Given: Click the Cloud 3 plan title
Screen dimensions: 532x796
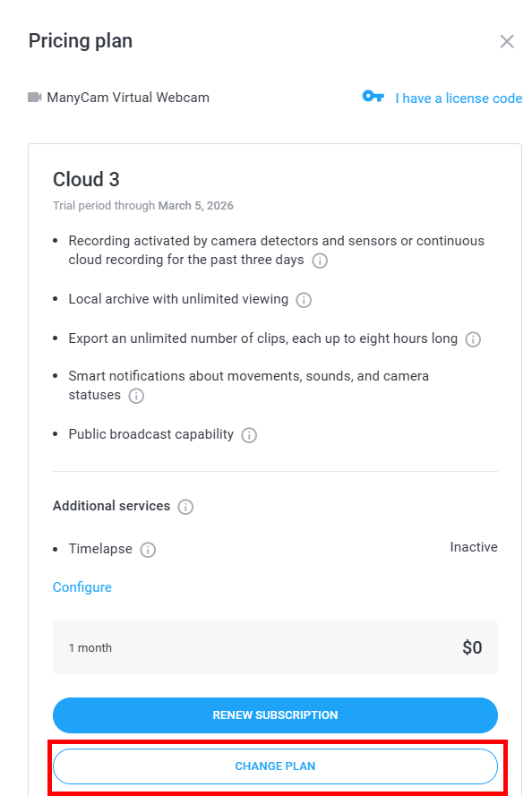Looking at the screenshot, I should (x=86, y=179).
